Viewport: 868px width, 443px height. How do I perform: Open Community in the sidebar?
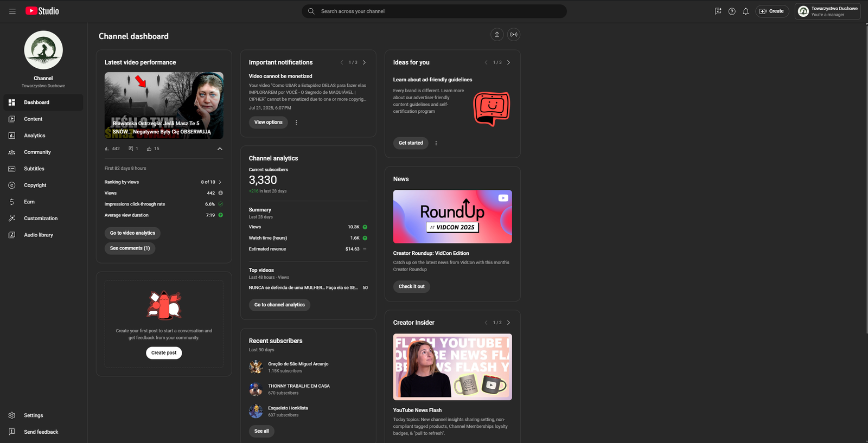(43, 152)
